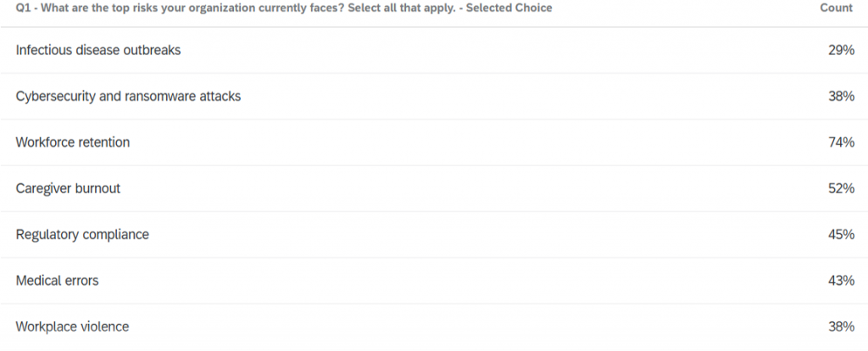The image size is (868, 351).
Task: Click empty space in Medical errors row
Action: pyautogui.click(x=459, y=281)
